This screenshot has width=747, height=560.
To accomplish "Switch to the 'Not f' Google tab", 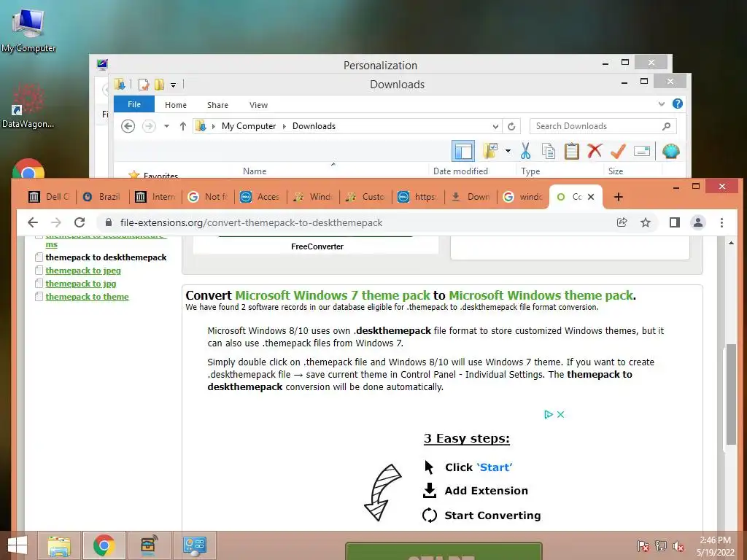I will (208, 197).
